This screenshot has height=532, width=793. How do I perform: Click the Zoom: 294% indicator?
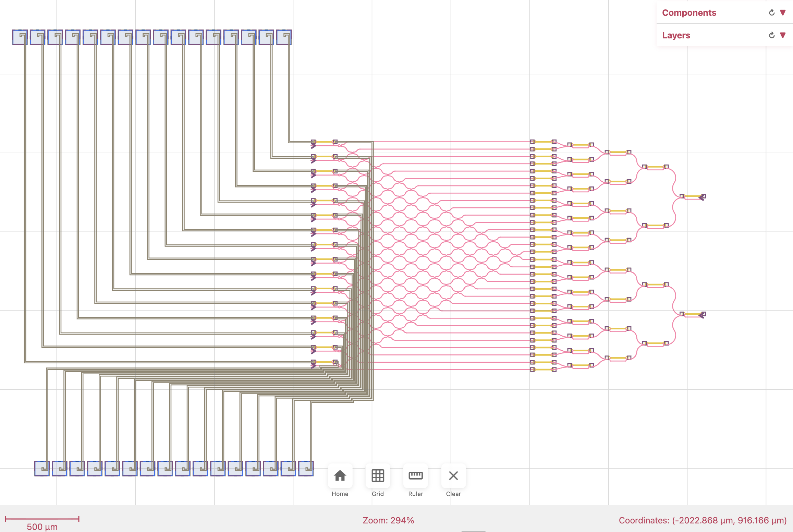click(388, 520)
